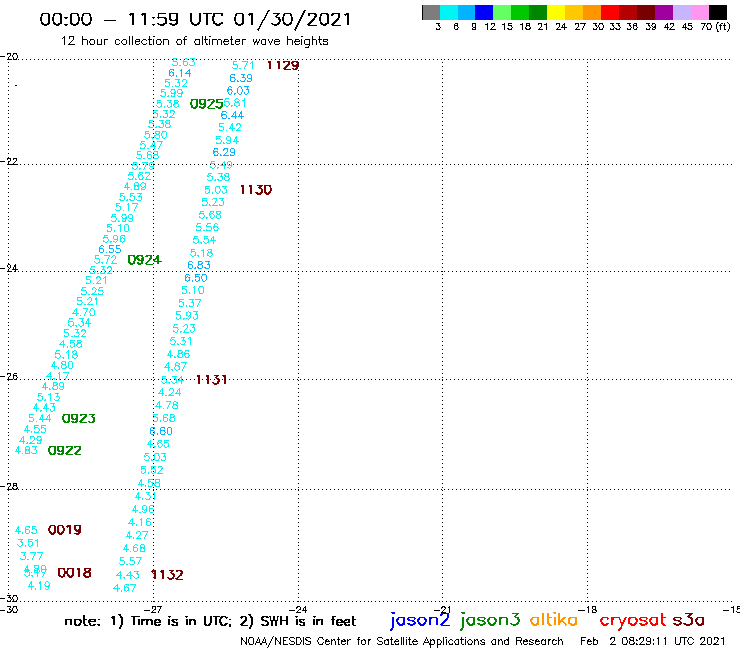Click the cyan swatch in the wave height legend

[449, 12]
